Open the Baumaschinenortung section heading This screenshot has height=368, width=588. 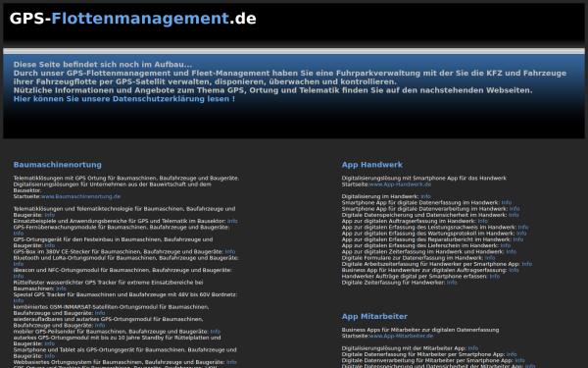click(x=58, y=165)
